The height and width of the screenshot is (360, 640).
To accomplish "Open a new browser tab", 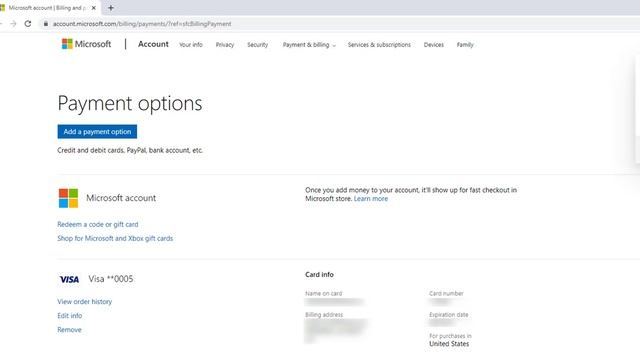I will pyautogui.click(x=111, y=8).
